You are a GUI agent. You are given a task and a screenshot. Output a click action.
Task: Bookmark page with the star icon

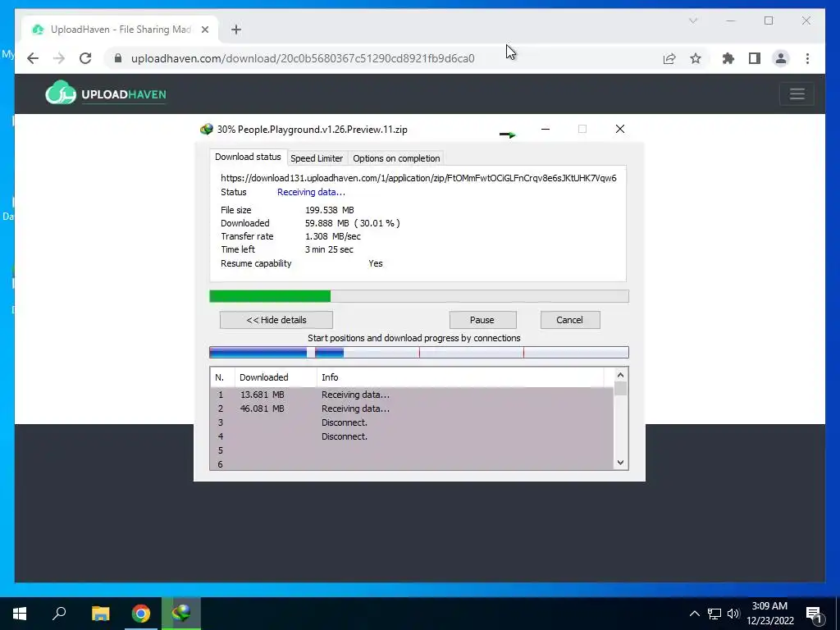696,58
